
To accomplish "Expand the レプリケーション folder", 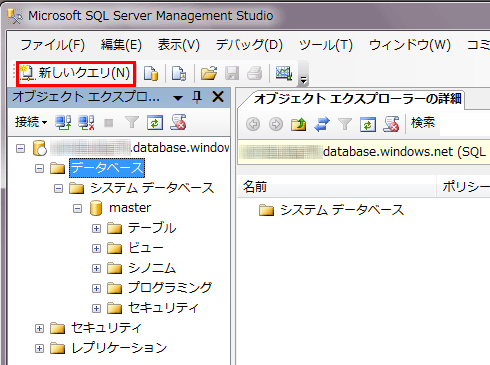I will [x=39, y=349].
